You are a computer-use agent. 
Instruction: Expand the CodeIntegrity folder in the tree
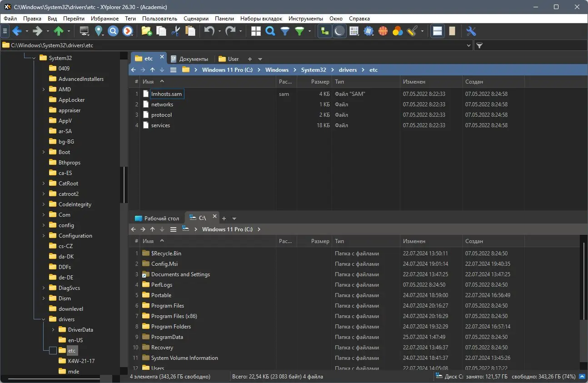[x=44, y=204]
